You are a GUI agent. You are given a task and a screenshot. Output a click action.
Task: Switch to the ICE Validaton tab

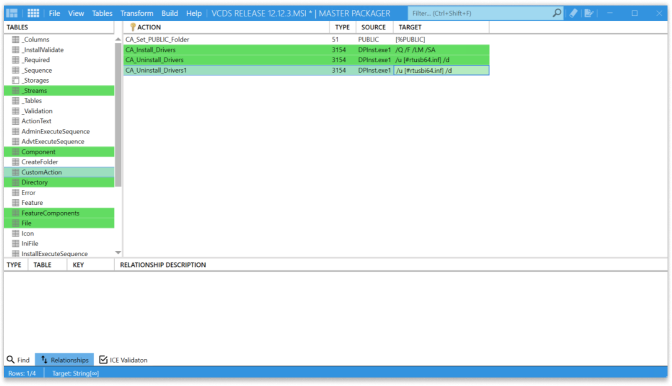pyautogui.click(x=123, y=360)
